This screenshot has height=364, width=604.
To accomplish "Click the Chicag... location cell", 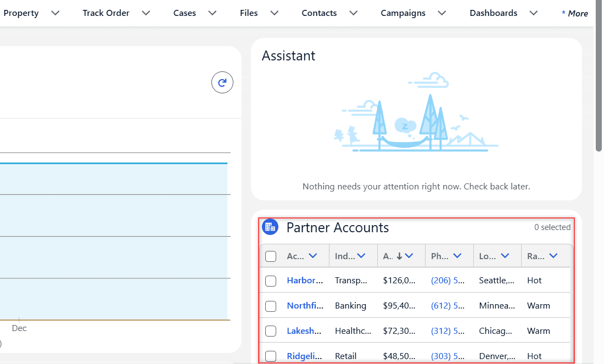I will coord(495,331).
